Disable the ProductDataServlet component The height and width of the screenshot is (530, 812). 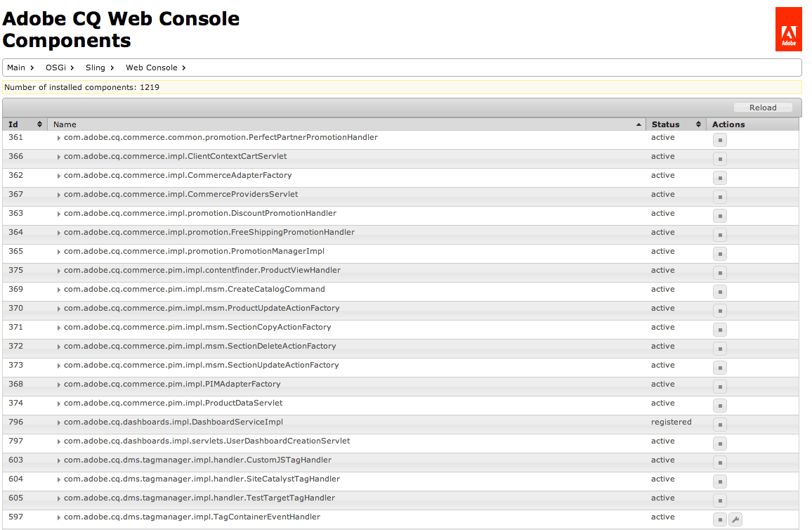pos(719,405)
